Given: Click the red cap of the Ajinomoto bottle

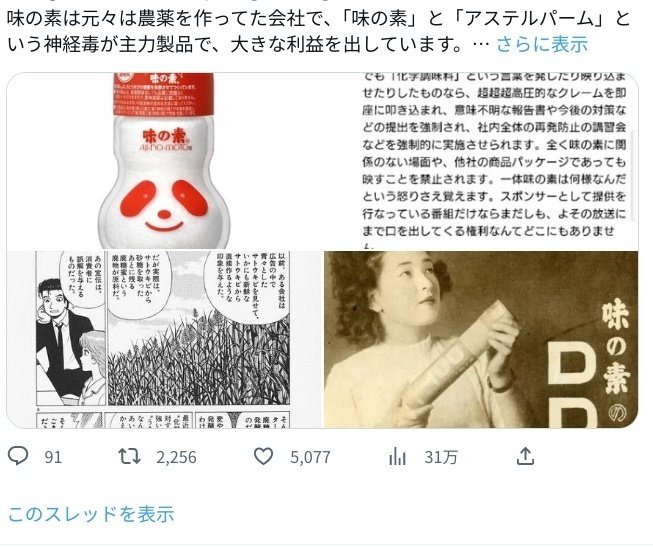Looking at the screenshot, I should pos(164,94).
